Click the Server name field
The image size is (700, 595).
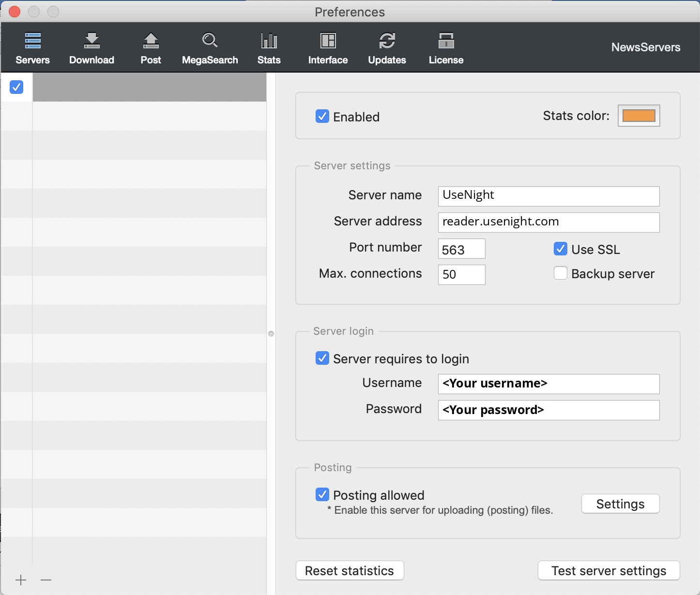[549, 196]
